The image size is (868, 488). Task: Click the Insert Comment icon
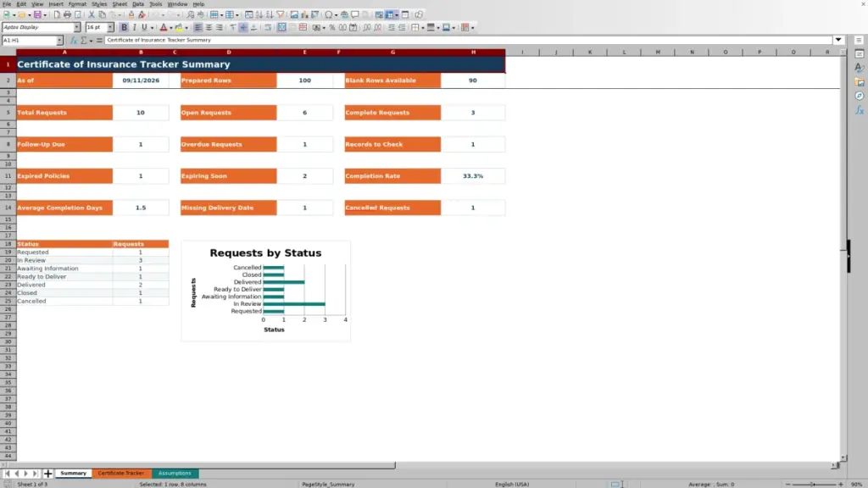click(x=355, y=14)
